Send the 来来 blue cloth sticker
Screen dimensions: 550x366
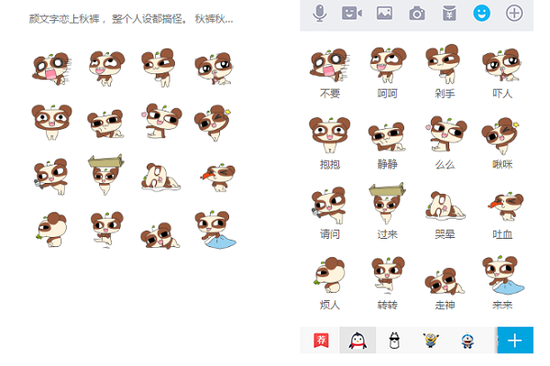[x=503, y=275]
